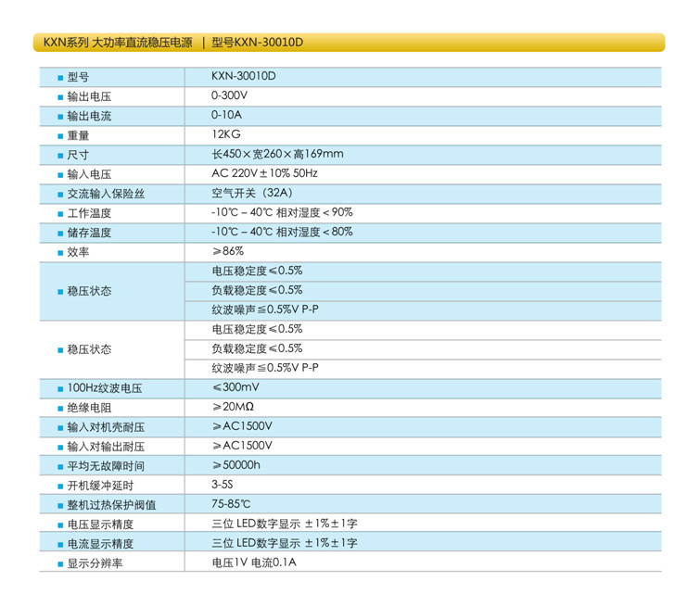This screenshot has height=594, width=700.
Task: Click the '输入对输出耐压' row label
Action: click(x=106, y=447)
